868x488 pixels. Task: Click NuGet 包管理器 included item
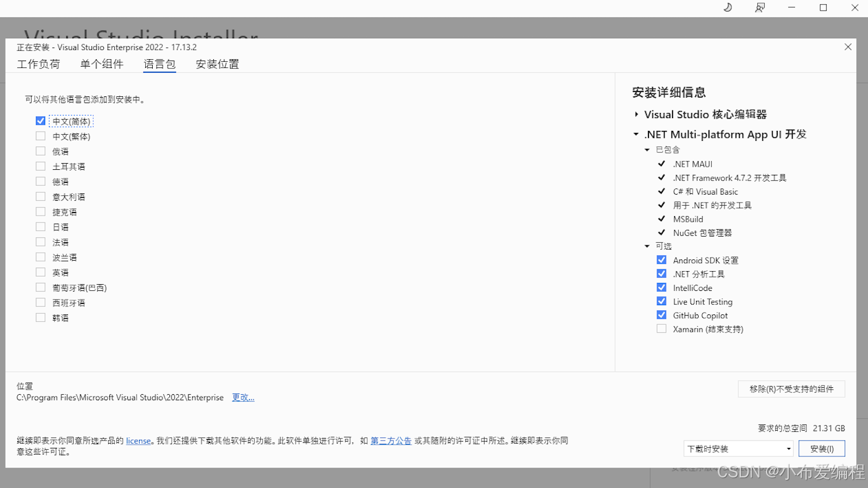coord(702,233)
